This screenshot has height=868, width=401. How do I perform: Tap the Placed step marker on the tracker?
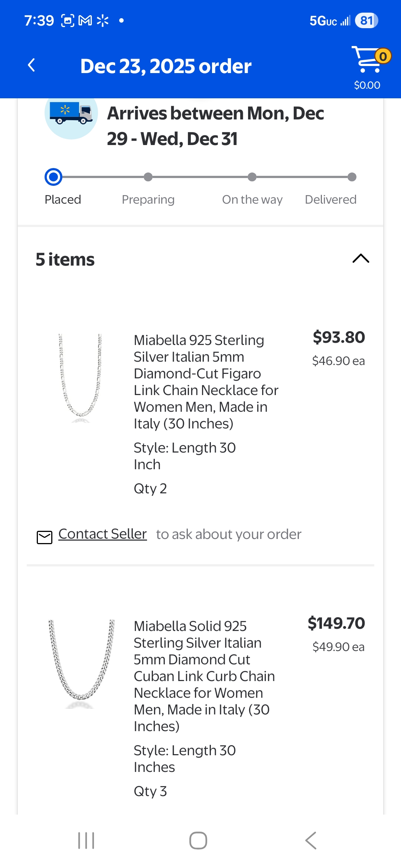point(53,177)
